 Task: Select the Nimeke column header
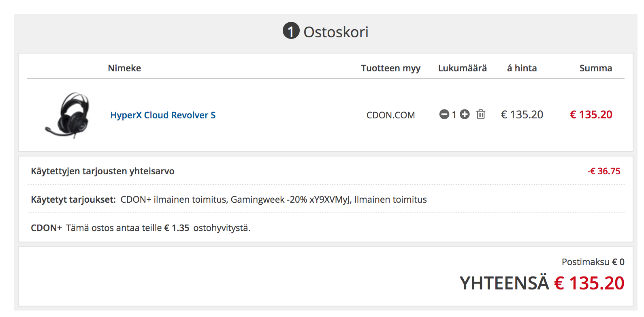point(124,68)
